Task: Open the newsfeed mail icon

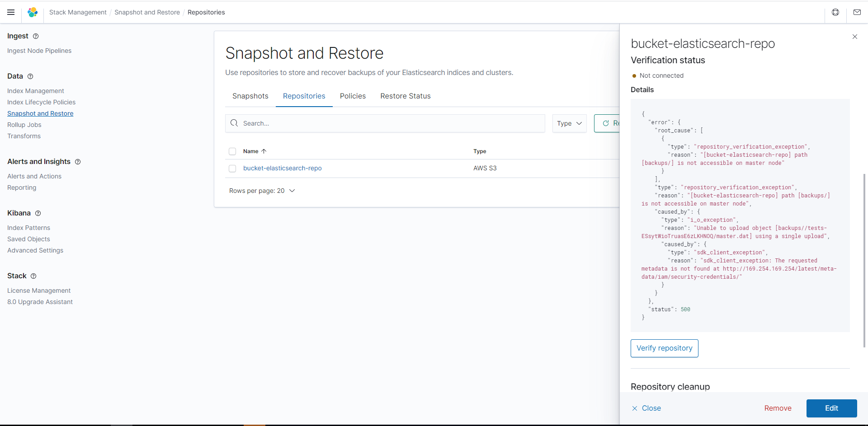Action: 857,12
